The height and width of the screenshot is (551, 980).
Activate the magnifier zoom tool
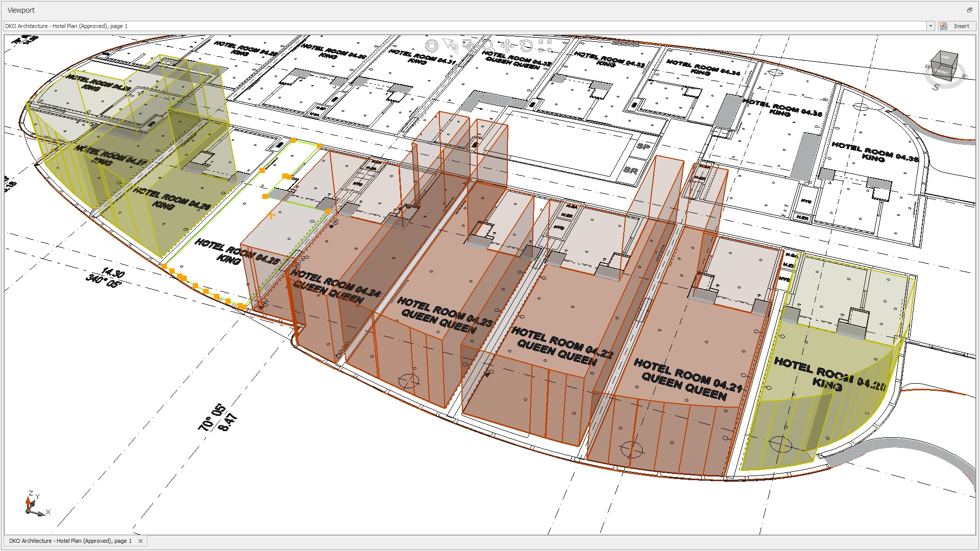tap(487, 46)
